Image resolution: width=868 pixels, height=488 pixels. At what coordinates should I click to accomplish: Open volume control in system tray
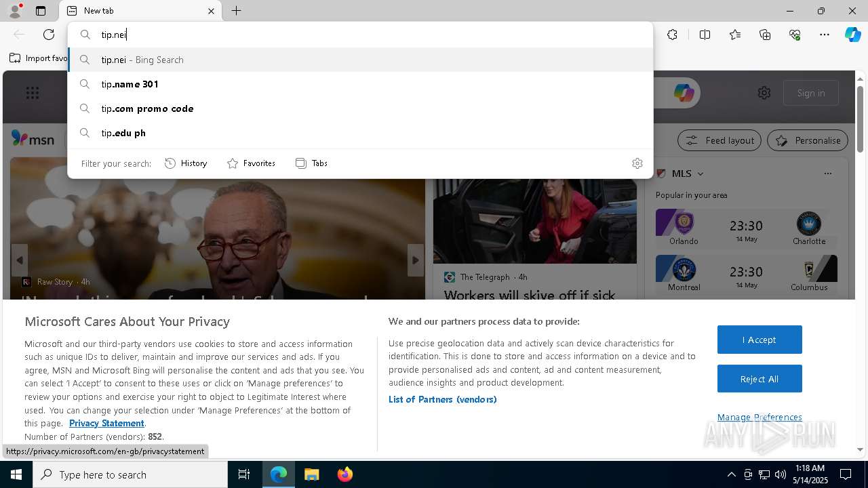[x=781, y=474]
